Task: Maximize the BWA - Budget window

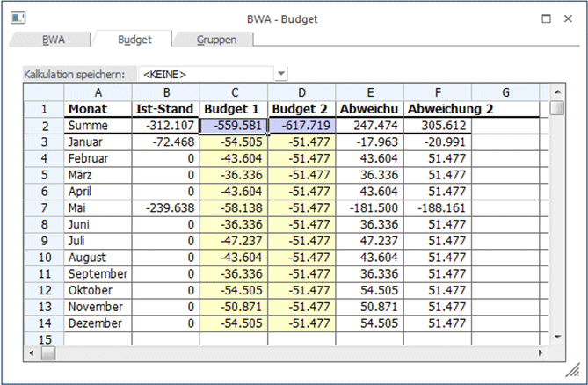Action: point(546,18)
